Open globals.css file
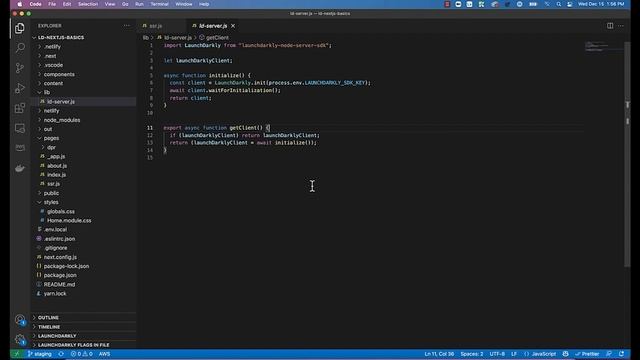The width and height of the screenshot is (640, 360). [x=61, y=211]
